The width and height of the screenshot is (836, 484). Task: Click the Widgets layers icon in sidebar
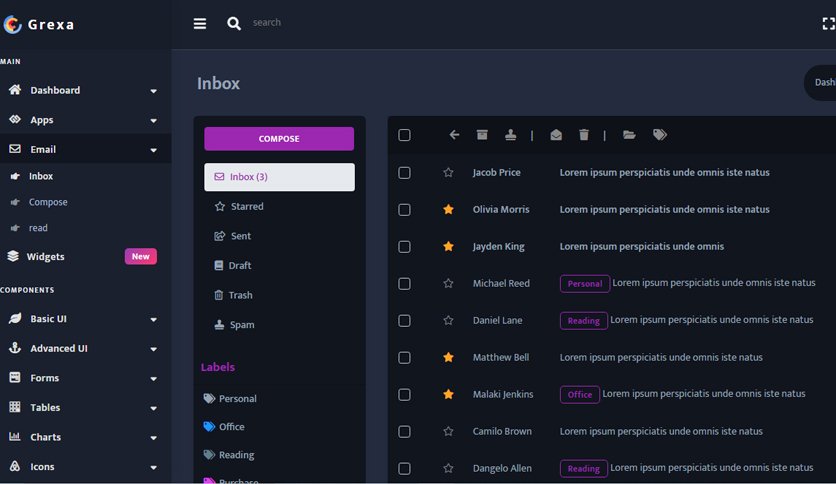point(13,256)
